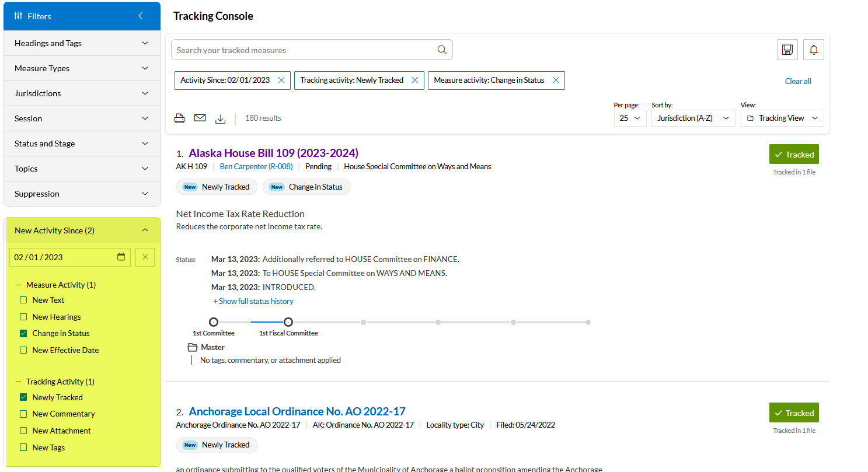Open the calendar date picker icon
The width and height of the screenshot is (868, 472).
coord(121,257)
